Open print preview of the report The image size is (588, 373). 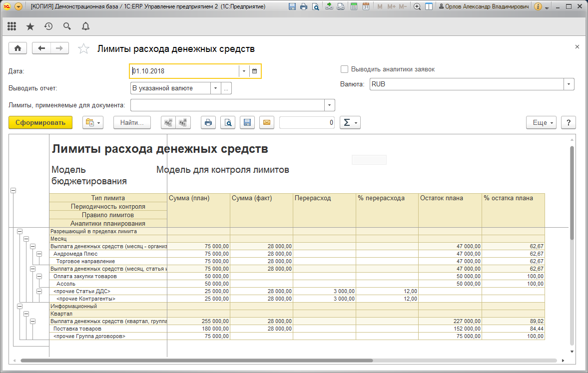(x=228, y=122)
